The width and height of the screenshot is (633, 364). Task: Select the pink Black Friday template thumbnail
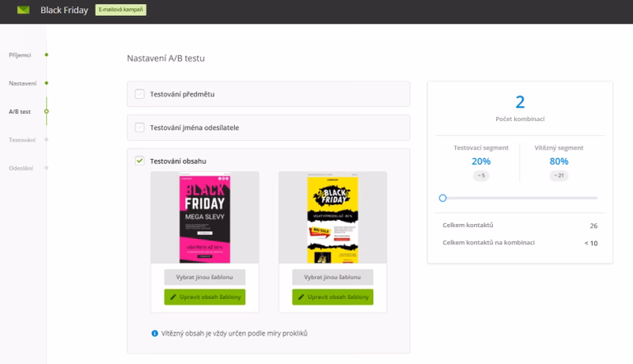tap(205, 219)
